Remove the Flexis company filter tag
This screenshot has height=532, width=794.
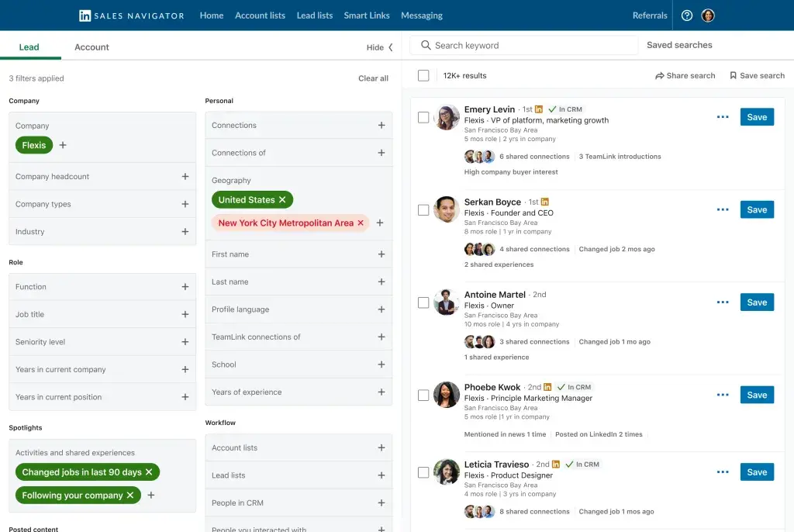click(x=33, y=144)
